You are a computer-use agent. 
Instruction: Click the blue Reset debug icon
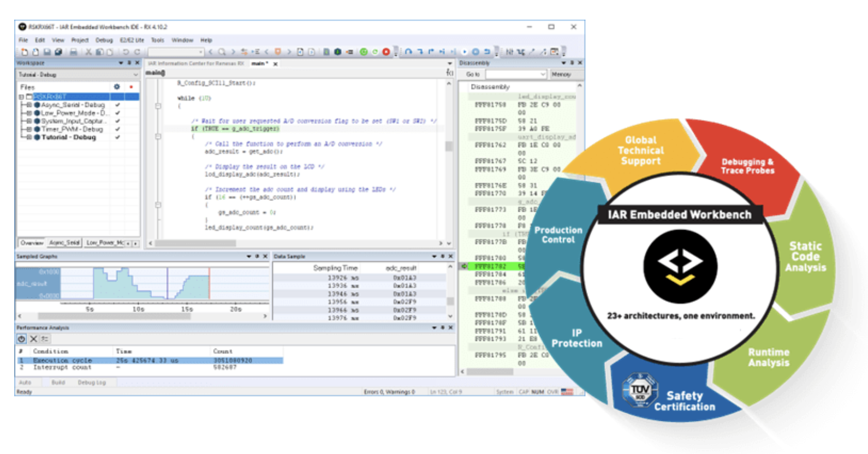[487, 52]
